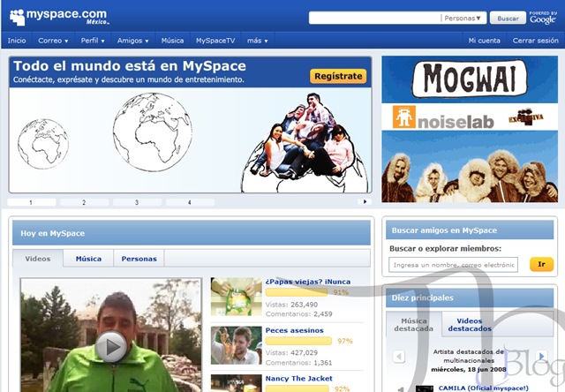Open the Peces asesinos video link
Screen dimensions: 565x392
point(294,330)
